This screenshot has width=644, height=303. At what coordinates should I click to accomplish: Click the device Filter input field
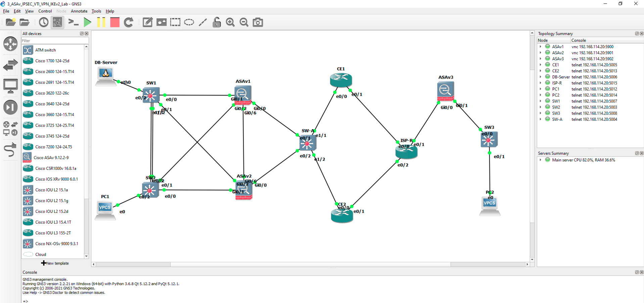(x=55, y=41)
